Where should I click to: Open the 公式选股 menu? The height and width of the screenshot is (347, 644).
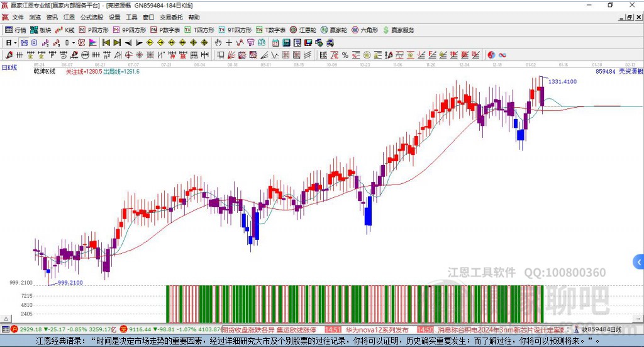click(92, 17)
